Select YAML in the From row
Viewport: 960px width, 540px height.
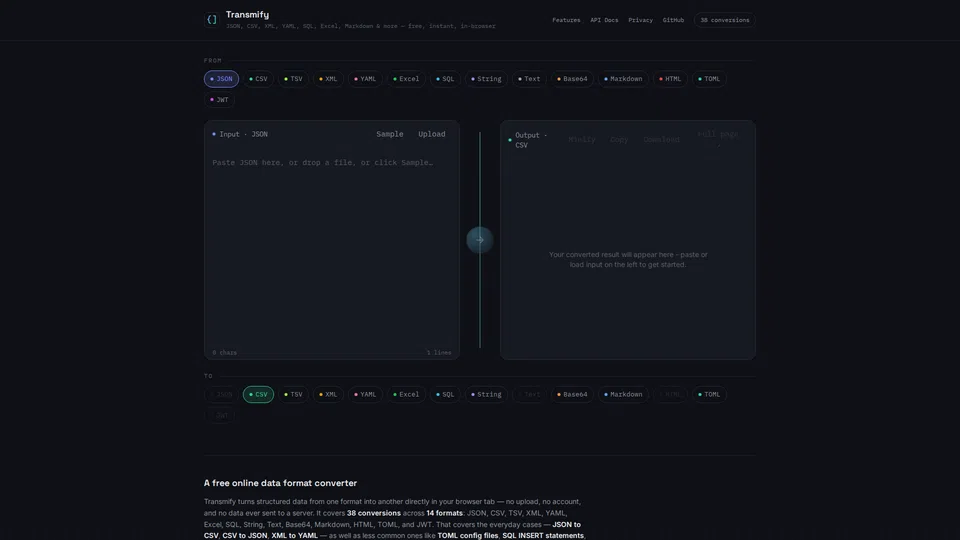tap(365, 79)
